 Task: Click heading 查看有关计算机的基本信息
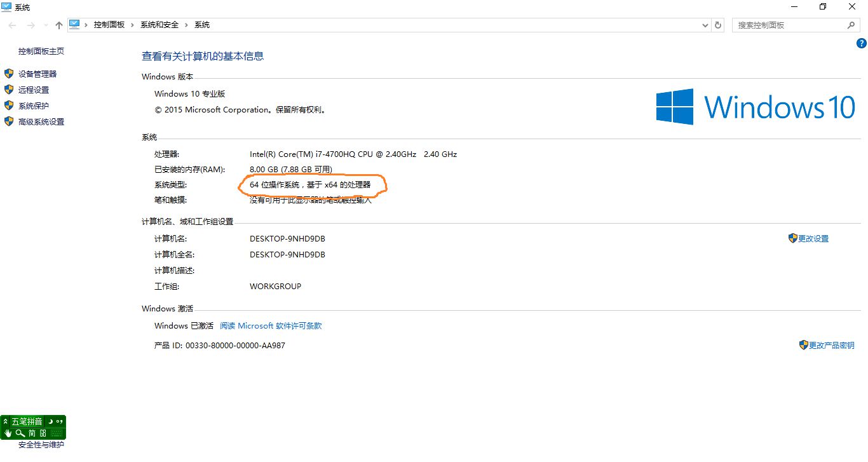[203, 56]
